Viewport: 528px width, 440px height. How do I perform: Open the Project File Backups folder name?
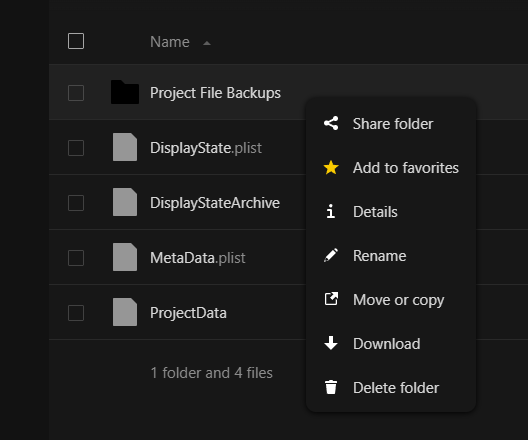pyautogui.click(x=215, y=93)
